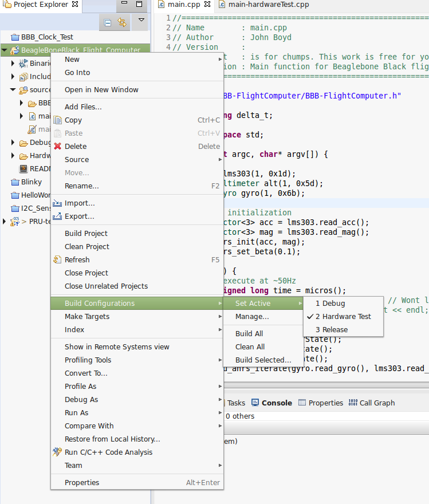Click the Collapse All icon in Project Explorer
429x504 pixels.
coord(108,23)
